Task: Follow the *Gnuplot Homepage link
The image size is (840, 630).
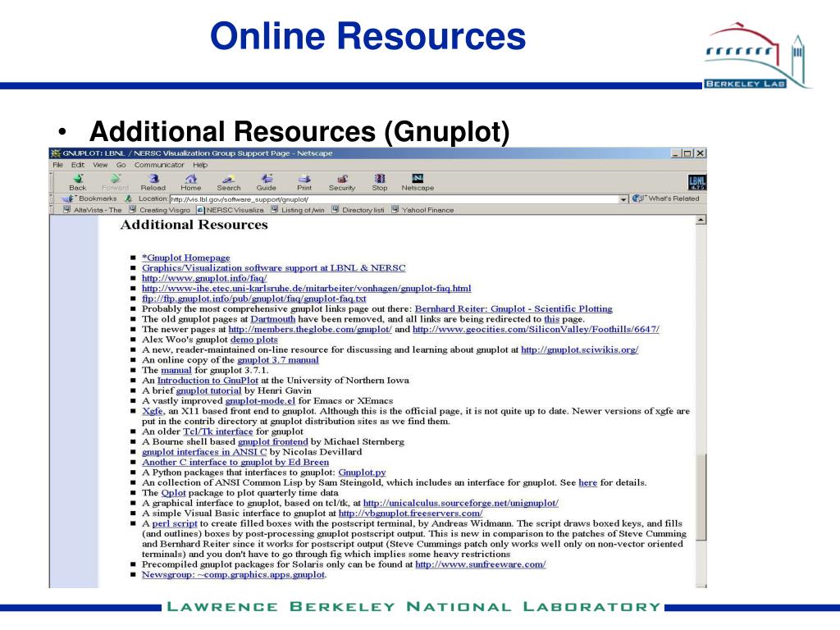Action: coord(186,258)
